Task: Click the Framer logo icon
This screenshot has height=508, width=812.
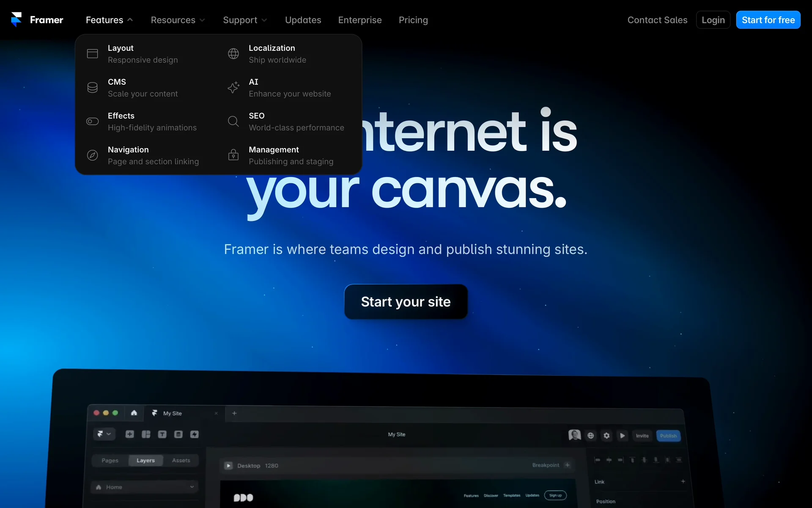Action: [x=16, y=19]
